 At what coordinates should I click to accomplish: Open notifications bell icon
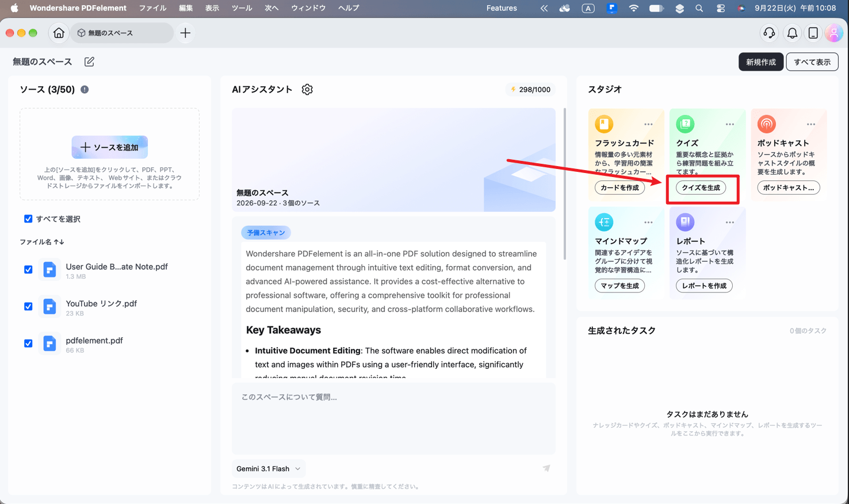792,33
